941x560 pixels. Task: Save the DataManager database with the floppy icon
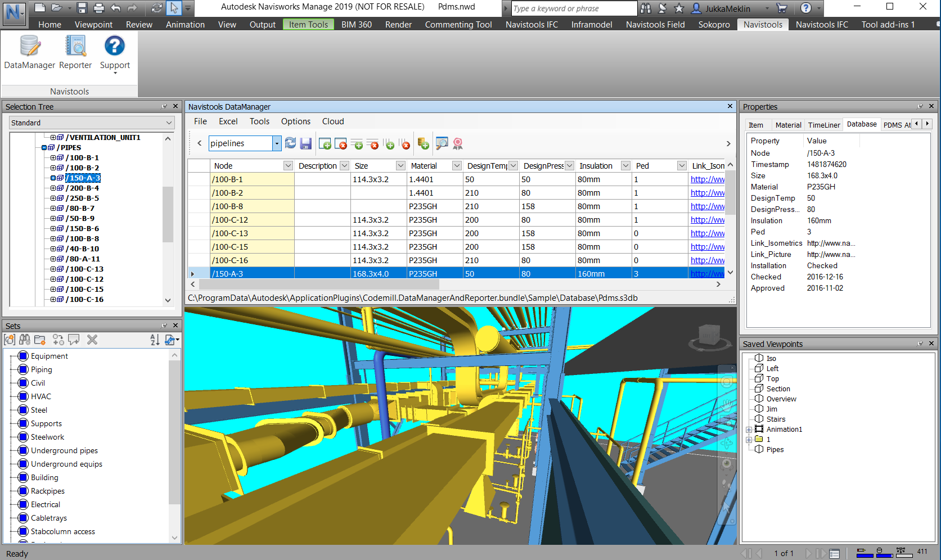click(x=305, y=143)
